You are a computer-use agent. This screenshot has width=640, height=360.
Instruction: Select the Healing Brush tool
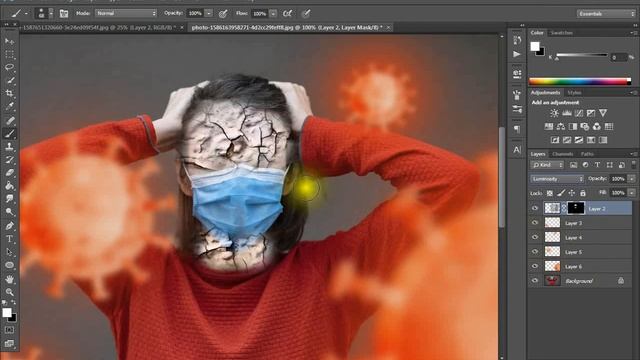tap(9, 120)
